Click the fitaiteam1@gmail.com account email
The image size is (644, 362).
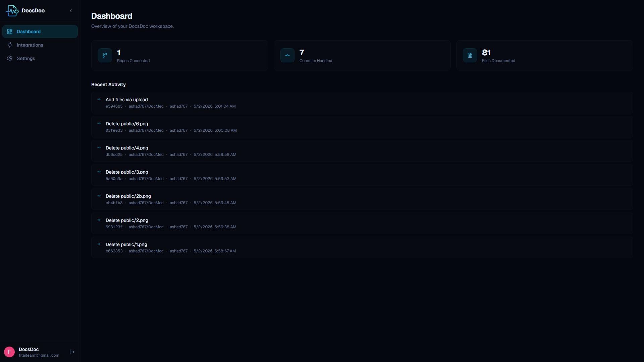(39, 355)
